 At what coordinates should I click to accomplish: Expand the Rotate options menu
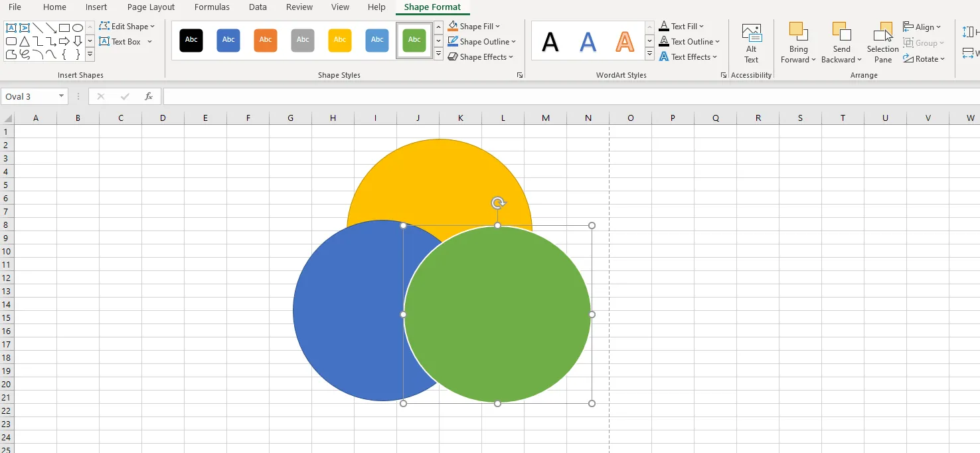[924, 59]
